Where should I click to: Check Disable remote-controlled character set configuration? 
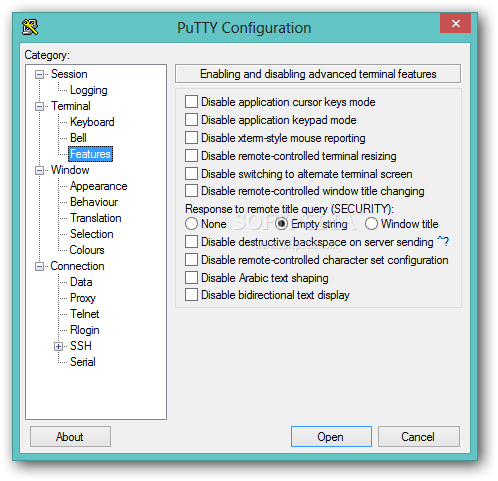(191, 260)
